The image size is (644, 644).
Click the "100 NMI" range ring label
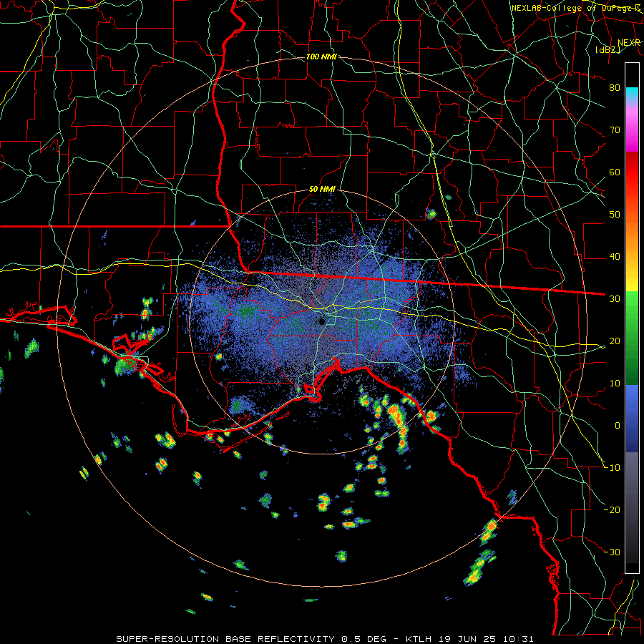pyautogui.click(x=321, y=57)
